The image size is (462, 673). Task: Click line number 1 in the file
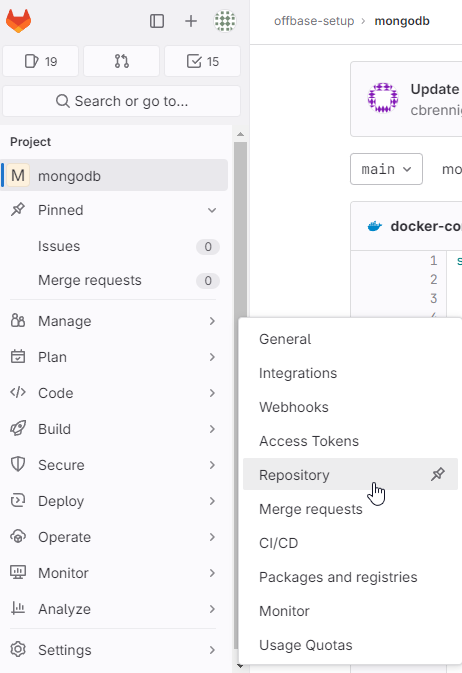tap(434, 261)
